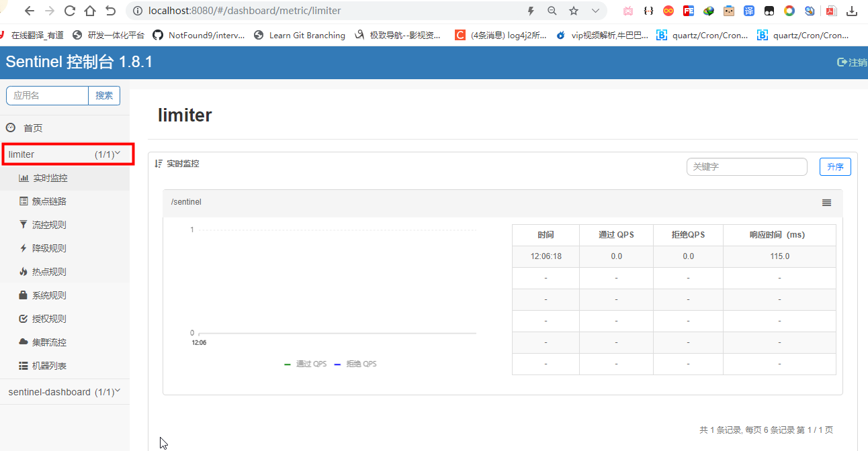This screenshot has height=451, width=868.
Task: Click the box face extension icon
Action: [x=729, y=11]
